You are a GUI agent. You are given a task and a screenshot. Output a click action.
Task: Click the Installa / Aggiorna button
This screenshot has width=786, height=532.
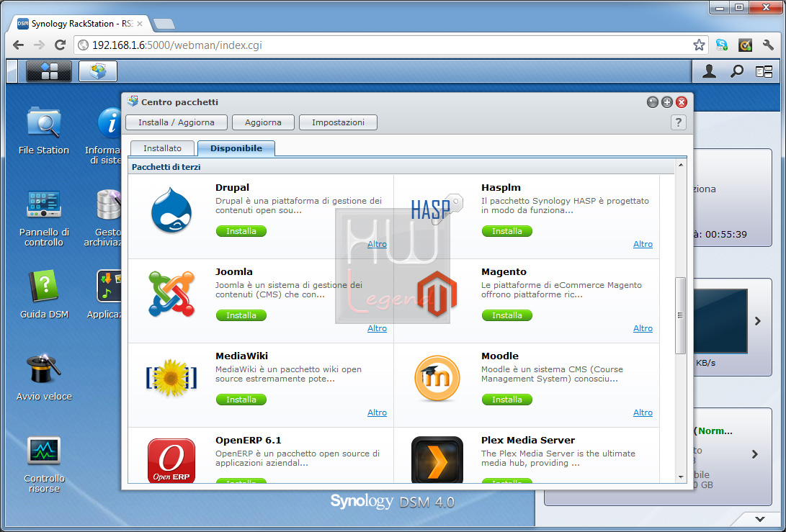[177, 122]
